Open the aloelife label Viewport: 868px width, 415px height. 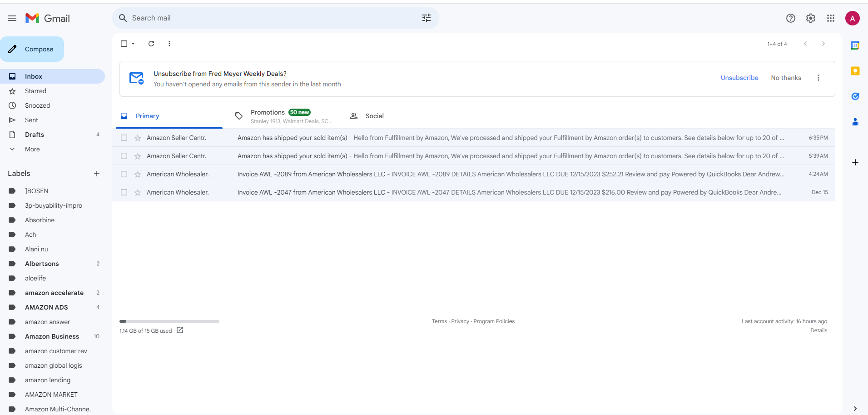point(52,278)
